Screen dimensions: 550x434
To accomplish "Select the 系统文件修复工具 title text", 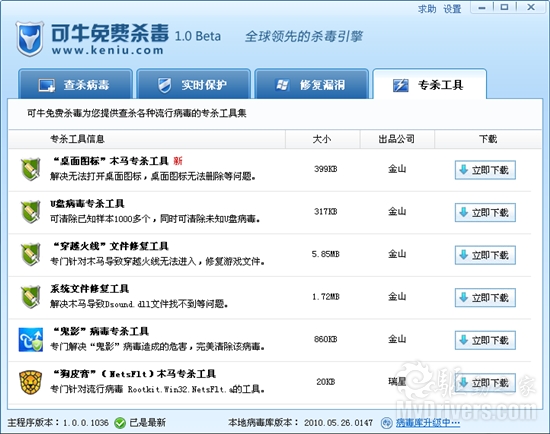I will [x=89, y=289].
